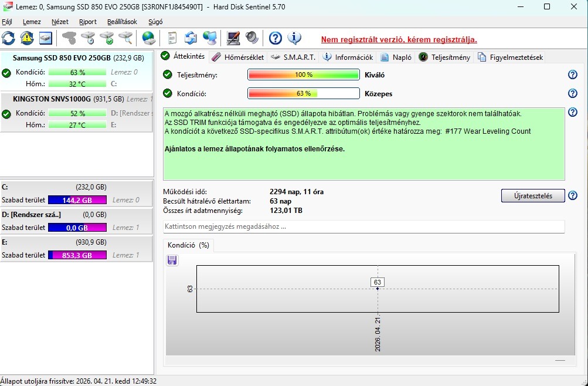Click the speaker sound toolbar icon
This screenshot has width=588, height=386.
coord(252,38)
